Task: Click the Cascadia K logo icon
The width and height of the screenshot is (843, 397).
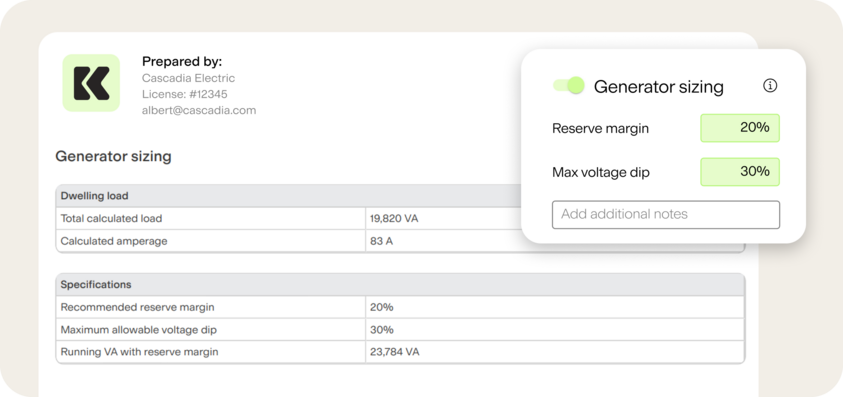Action: [x=91, y=83]
